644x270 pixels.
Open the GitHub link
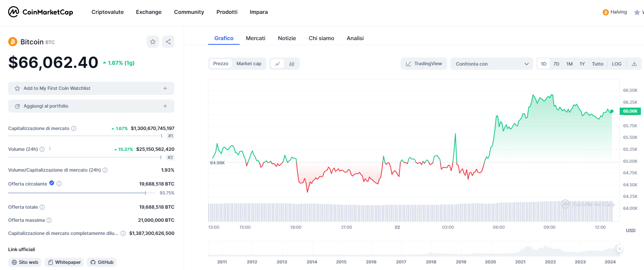click(101, 262)
